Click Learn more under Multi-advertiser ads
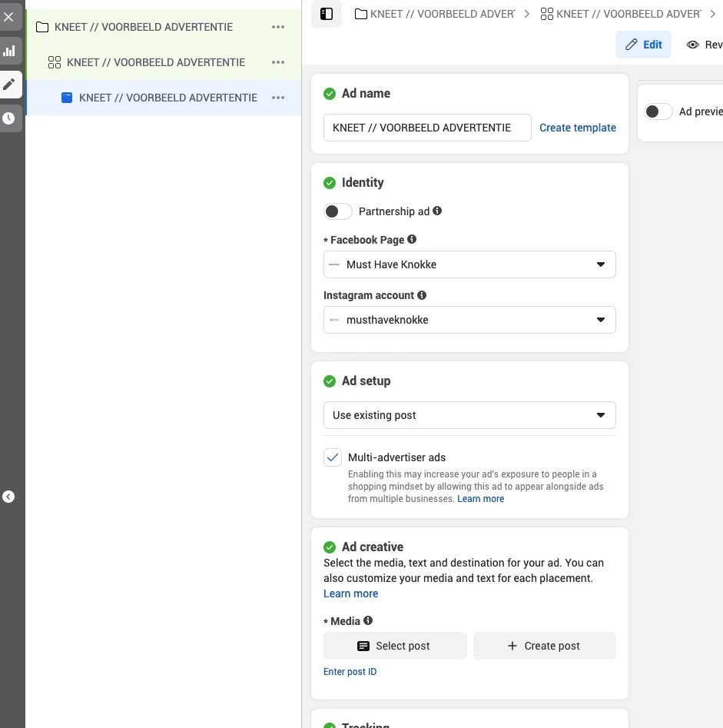Image resolution: width=723 pixels, height=728 pixels. 480,499
